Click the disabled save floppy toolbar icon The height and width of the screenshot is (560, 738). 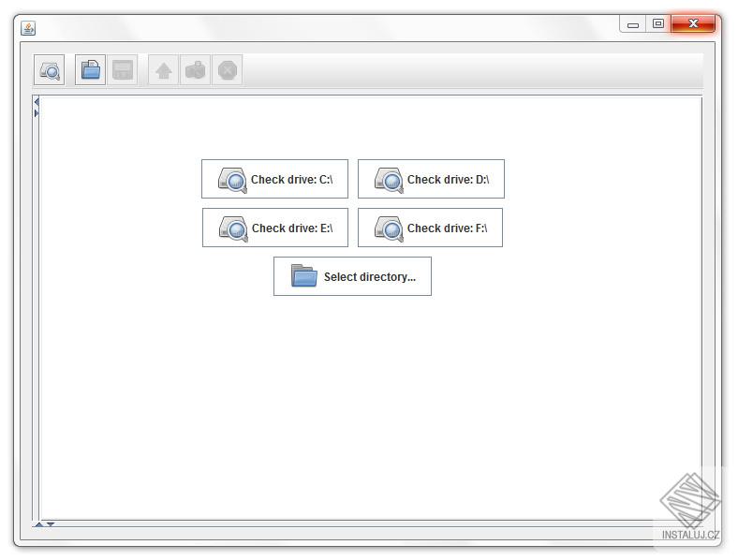click(x=123, y=70)
